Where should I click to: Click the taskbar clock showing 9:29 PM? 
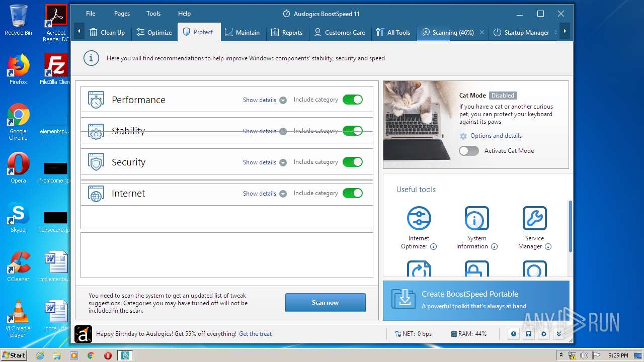pos(617,355)
